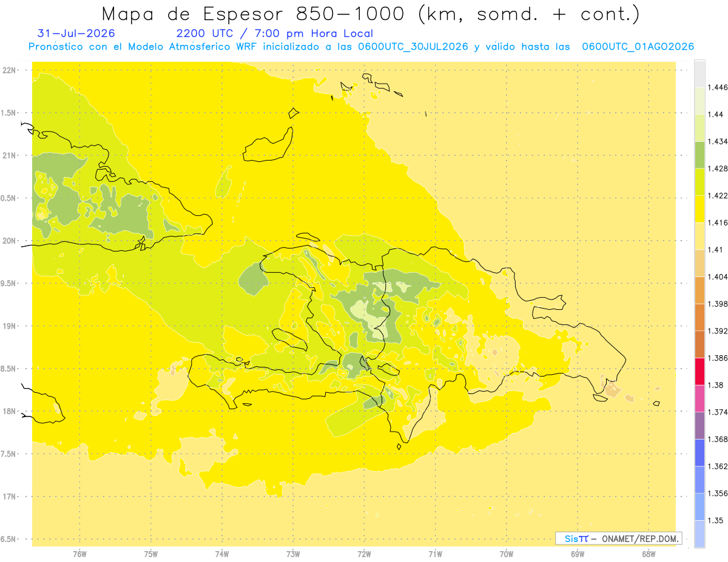Click the "70W" longitude label
Screen dimensions: 728x562
pyautogui.click(x=507, y=554)
